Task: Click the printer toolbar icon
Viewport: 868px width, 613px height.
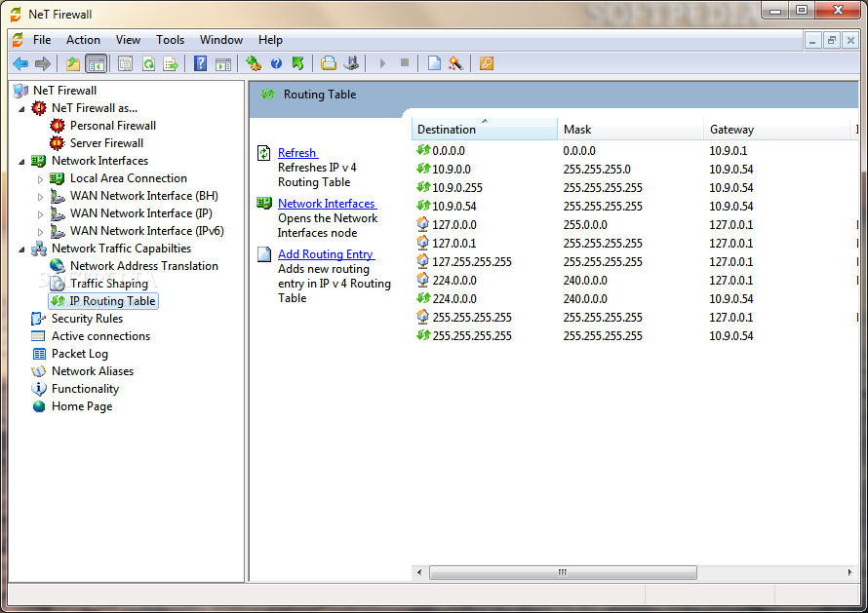Action: click(329, 63)
